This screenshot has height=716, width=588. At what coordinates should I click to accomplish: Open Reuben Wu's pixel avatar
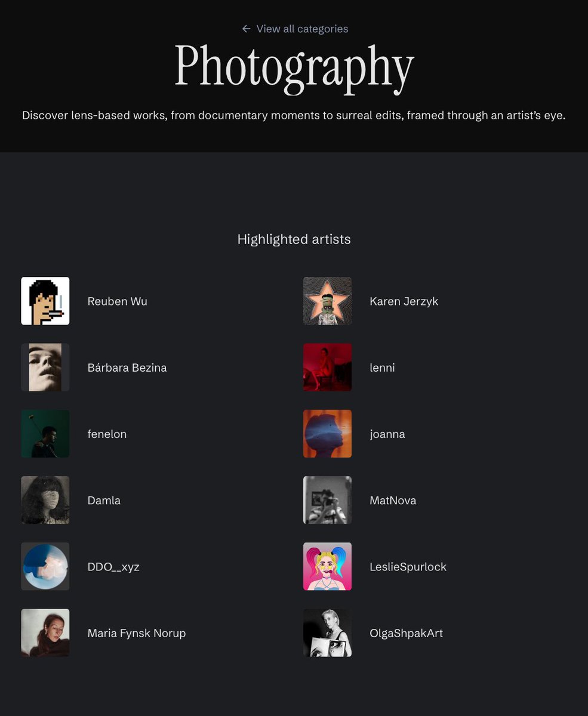pos(45,301)
